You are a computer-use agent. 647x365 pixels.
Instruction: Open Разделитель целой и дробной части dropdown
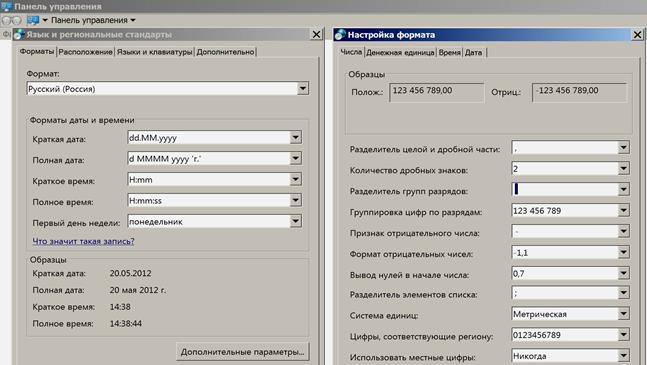[x=623, y=148]
